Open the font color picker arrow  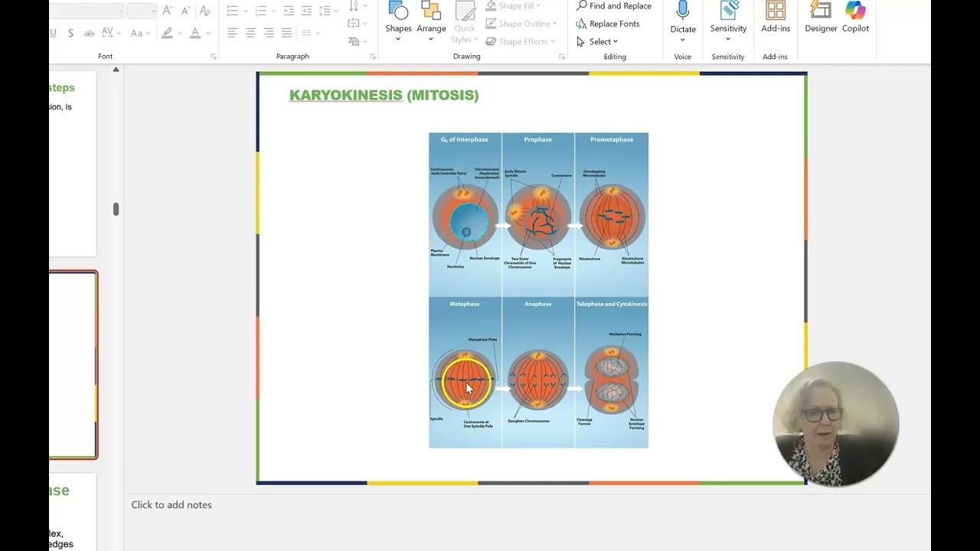click(207, 33)
